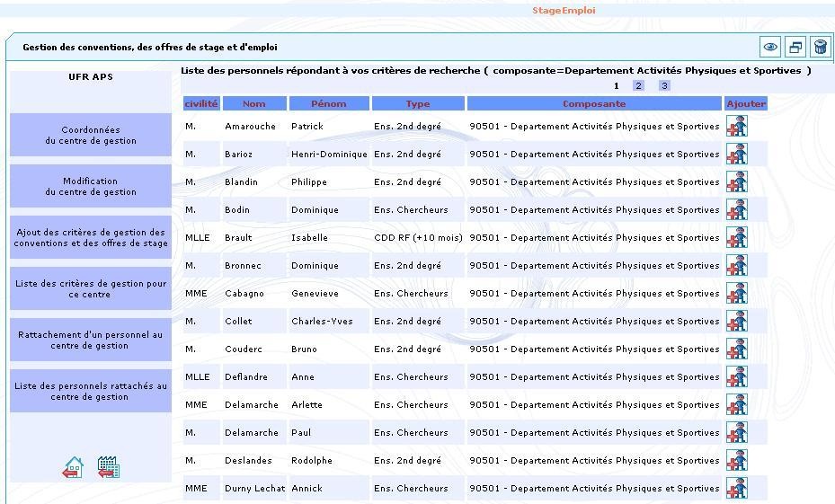835x504 pixels.
Task: Click the Nom column header
Action: [x=253, y=104]
